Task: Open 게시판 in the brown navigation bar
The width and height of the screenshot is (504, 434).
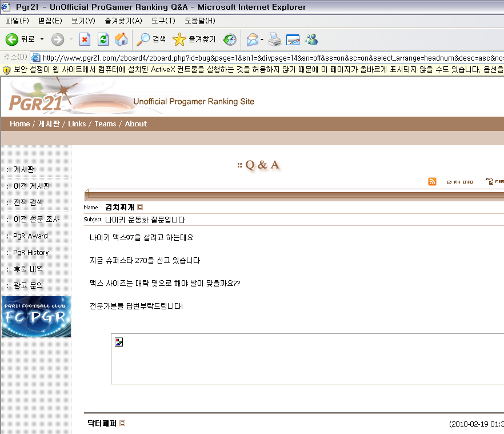Action: tap(49, 124)
